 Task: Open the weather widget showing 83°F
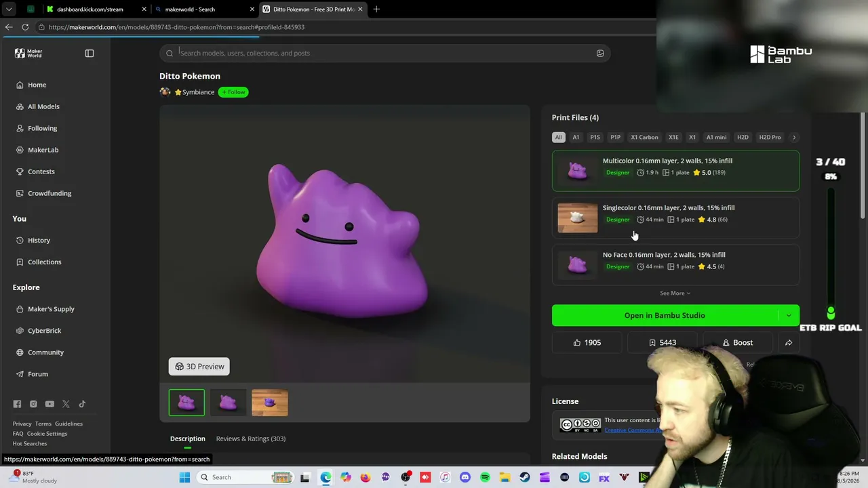click(32, 477)
